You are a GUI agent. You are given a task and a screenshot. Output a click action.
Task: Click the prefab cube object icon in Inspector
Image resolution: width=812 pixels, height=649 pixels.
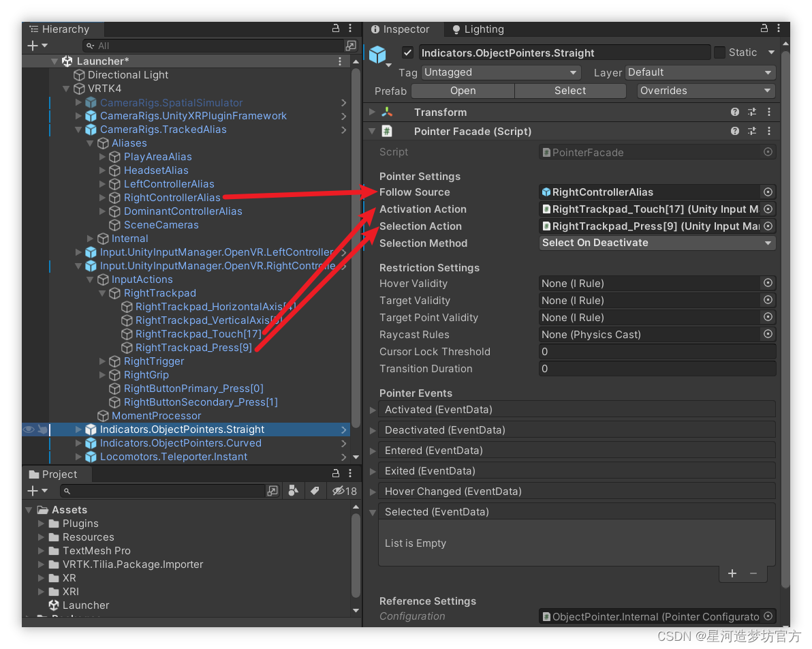377,54
